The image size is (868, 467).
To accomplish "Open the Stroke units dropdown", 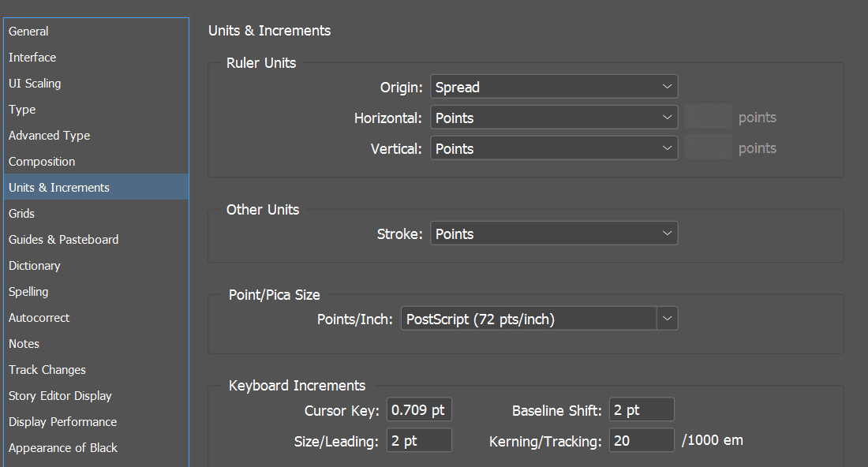I will click(553, 233).
